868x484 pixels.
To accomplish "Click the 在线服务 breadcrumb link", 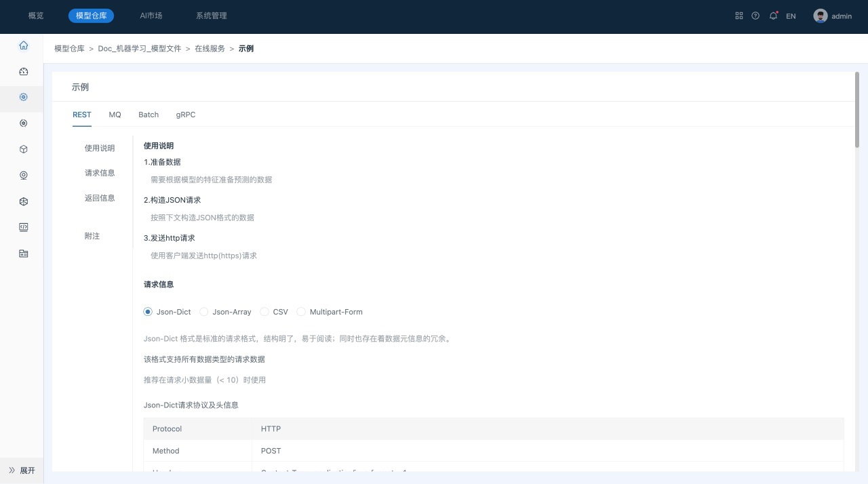I will pyautogui.click(x=210, y=49).
